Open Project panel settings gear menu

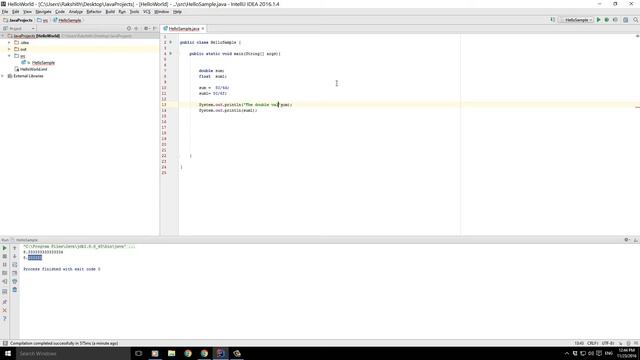(147, 29)
